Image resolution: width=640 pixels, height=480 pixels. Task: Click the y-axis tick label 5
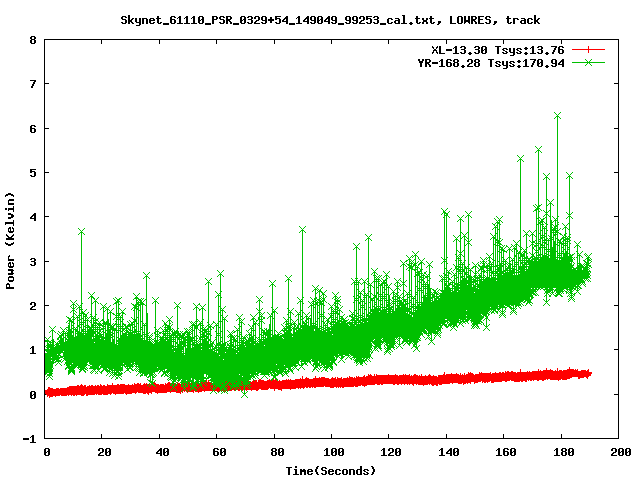33,173
